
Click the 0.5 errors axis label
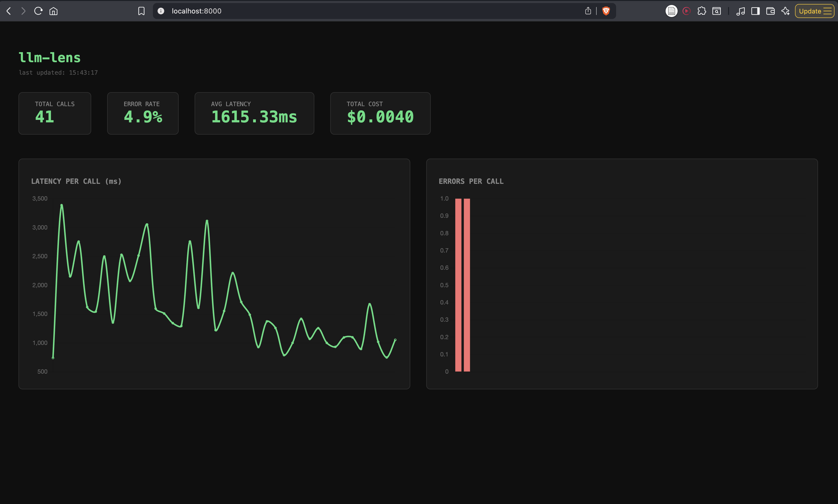(x=444, y=285)
